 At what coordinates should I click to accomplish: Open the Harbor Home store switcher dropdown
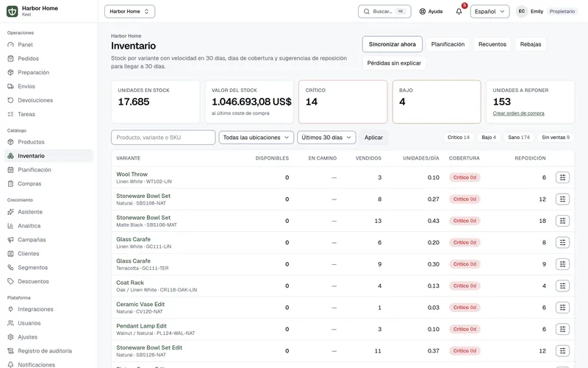130,11
